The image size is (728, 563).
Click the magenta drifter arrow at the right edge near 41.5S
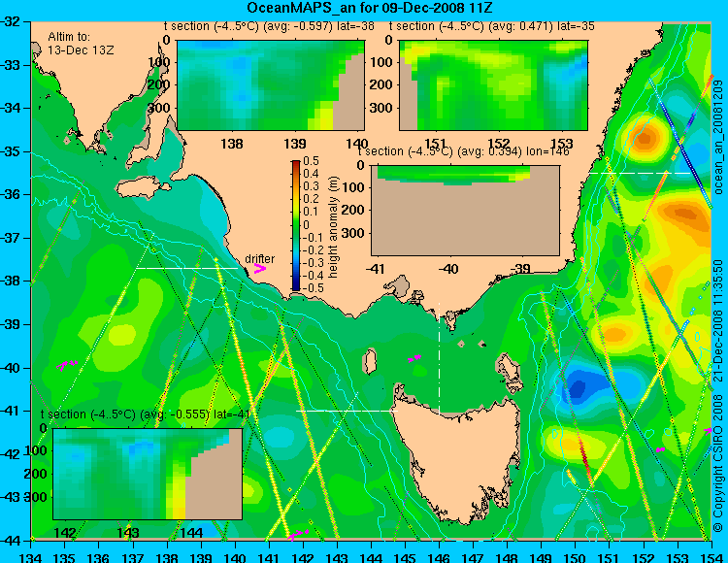[x=708, y=431]
